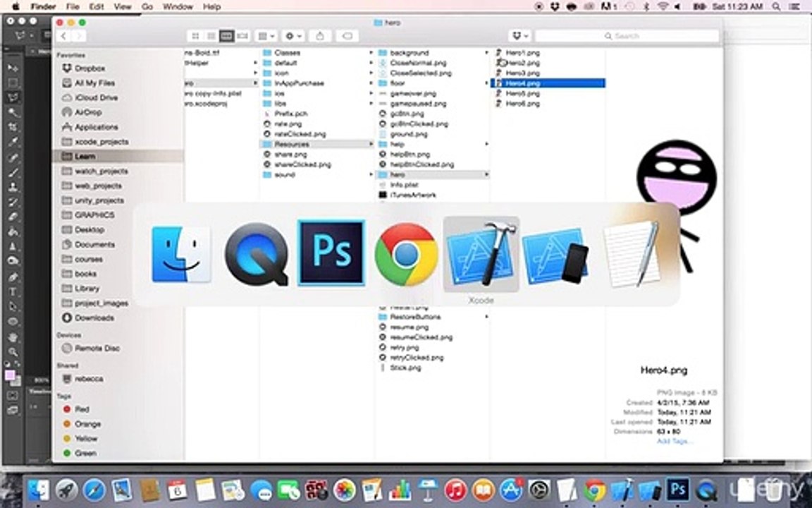Viewport: 812px width, 508px height.
Task: Click the Share button in Finder toolbar
Action: click(319, 36)
